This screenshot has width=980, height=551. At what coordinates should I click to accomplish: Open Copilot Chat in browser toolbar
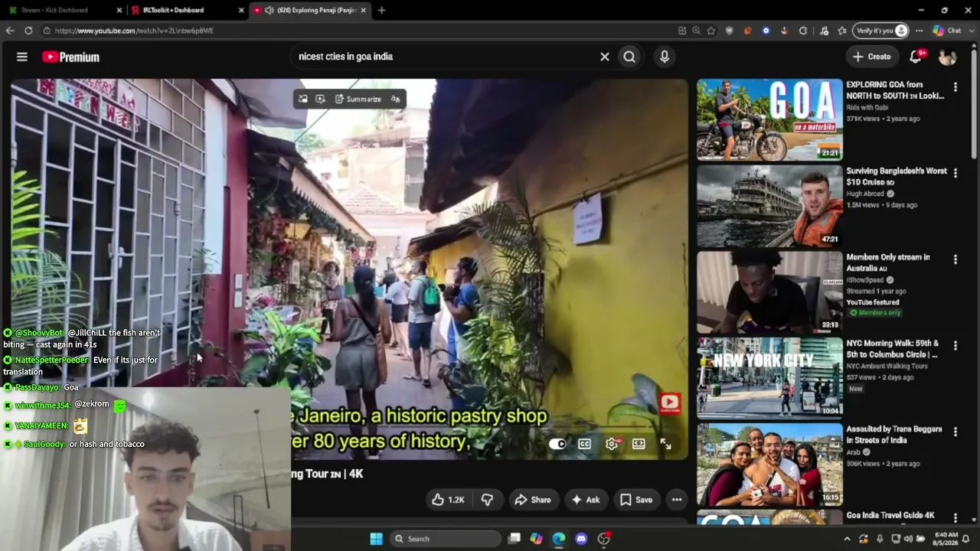947,31
